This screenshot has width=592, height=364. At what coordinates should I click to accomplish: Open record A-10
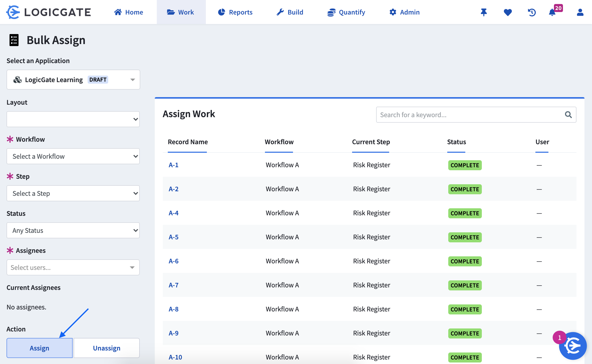coord(175,357)
